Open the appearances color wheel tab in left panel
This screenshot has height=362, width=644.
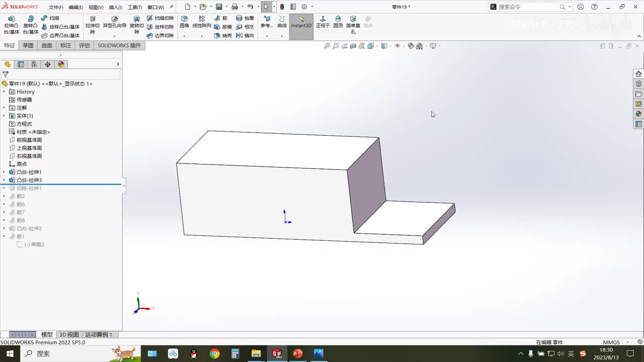(61, 64)
